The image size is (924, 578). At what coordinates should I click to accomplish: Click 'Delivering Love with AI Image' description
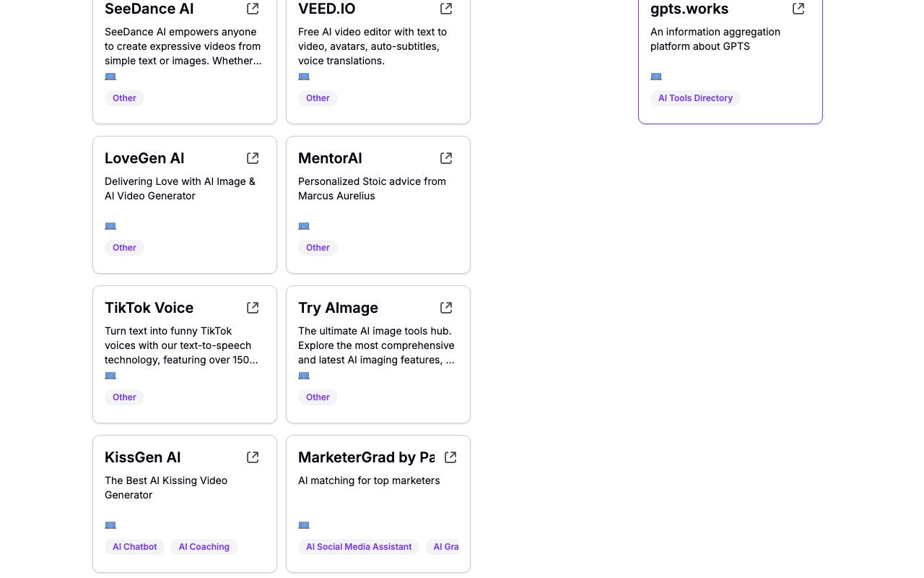coord(180,189)
